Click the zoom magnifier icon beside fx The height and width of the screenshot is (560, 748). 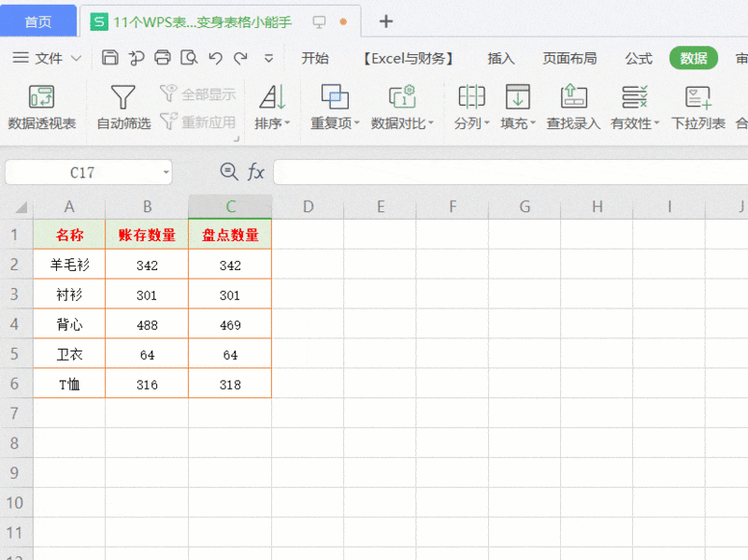tap(228, 171)
